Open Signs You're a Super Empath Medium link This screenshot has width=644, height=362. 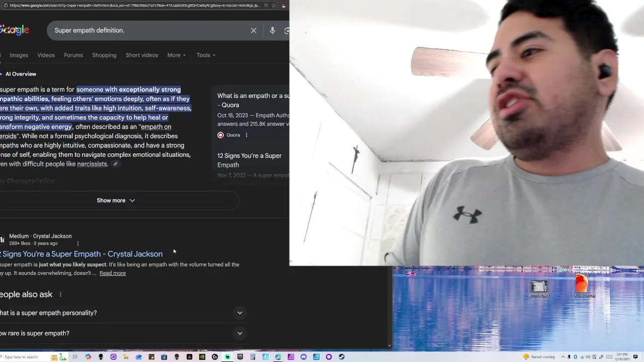click(x=81, y=254)
